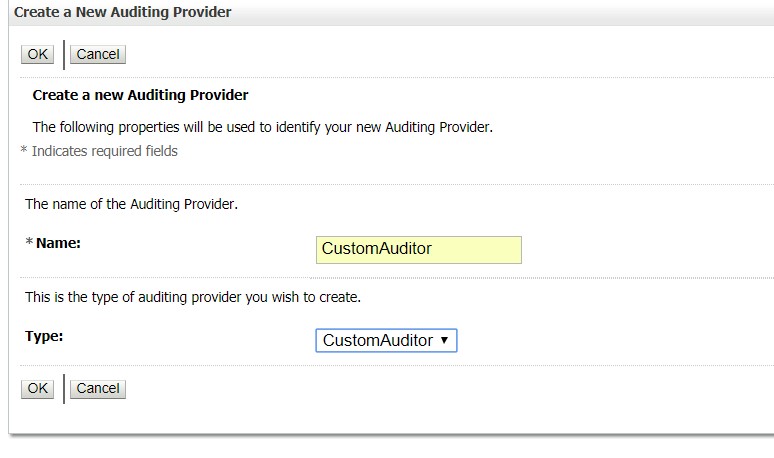Click the "Indicates required fields" note
This screenshot has height=458, width=774.
104,151
